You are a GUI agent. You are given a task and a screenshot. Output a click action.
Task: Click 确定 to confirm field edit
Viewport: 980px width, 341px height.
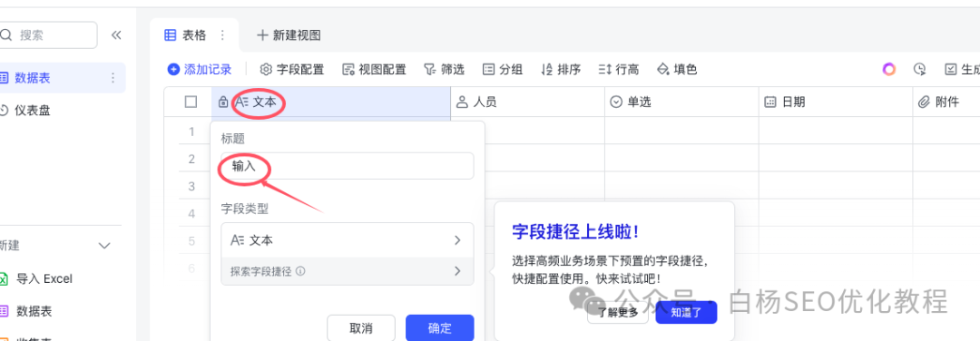(440, 328)
